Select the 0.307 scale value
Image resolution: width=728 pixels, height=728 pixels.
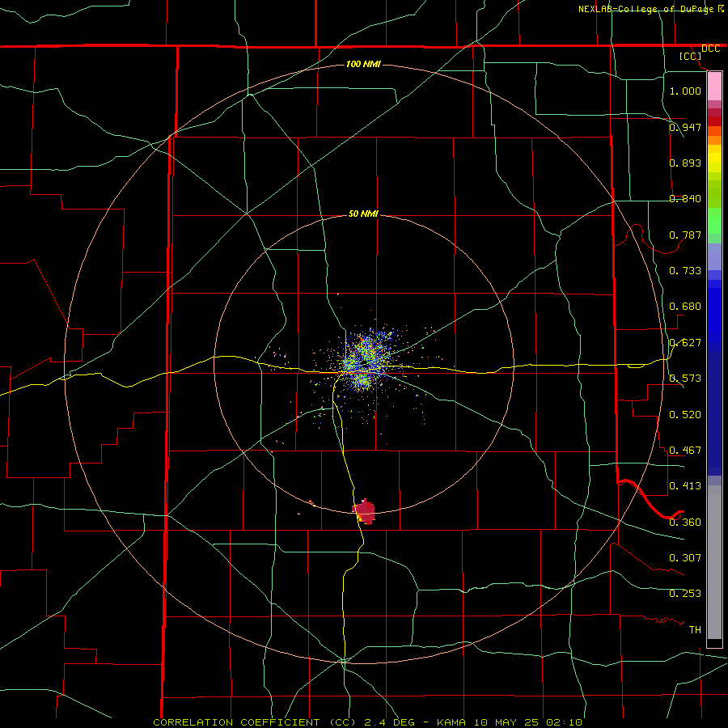(685, 557)
